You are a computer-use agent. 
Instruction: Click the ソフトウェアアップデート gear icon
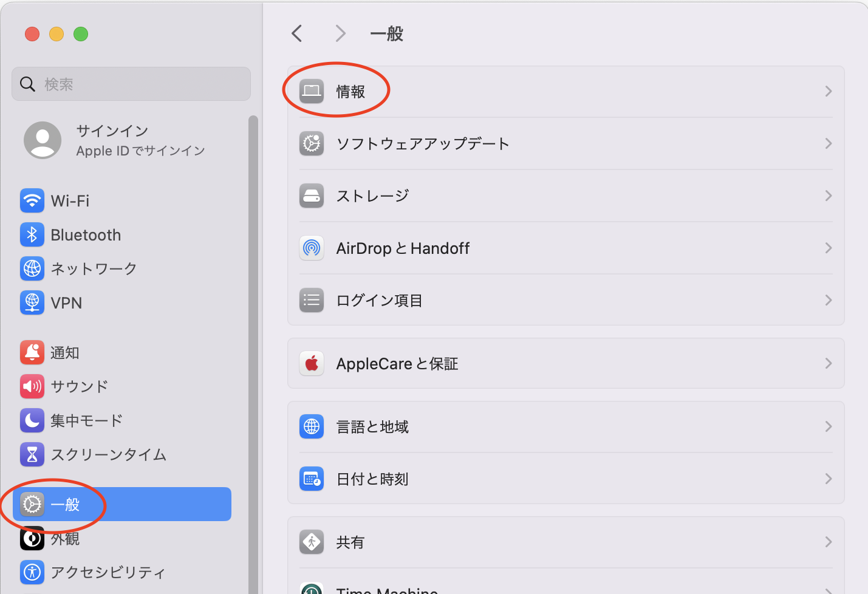pyautogui.click(x=312, y=143)
